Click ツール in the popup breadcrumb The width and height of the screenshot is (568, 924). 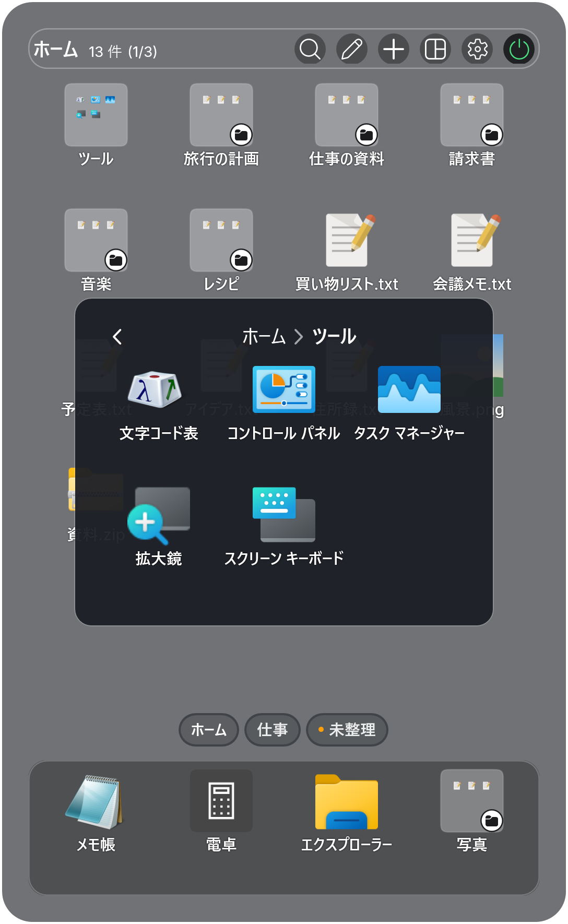[x=334, y=337]
